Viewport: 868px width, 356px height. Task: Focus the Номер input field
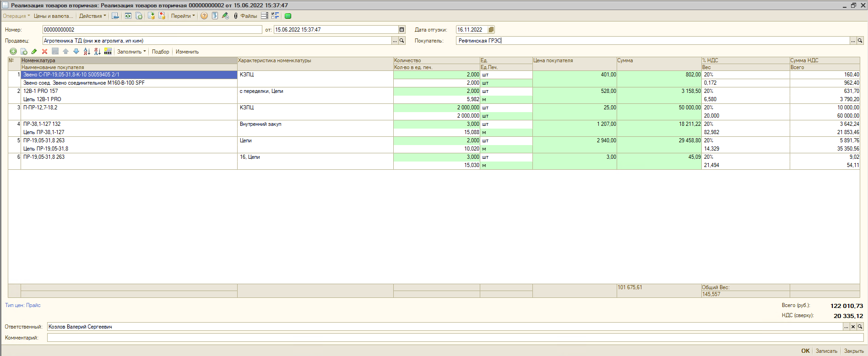152,30
